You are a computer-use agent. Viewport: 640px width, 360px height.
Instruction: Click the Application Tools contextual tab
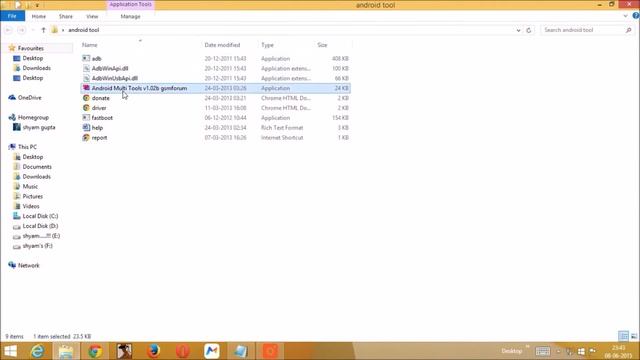point(131,4)
